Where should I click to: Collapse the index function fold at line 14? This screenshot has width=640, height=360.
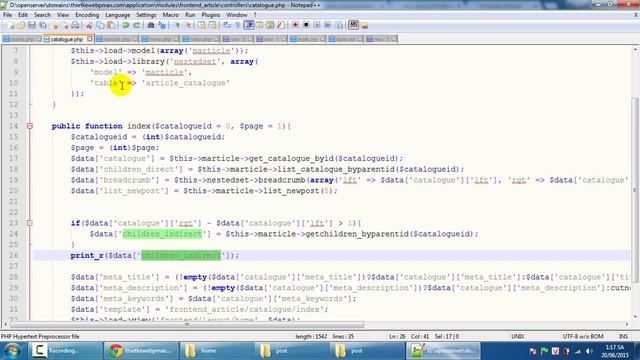pyautogui.click(x=30, y=126)
